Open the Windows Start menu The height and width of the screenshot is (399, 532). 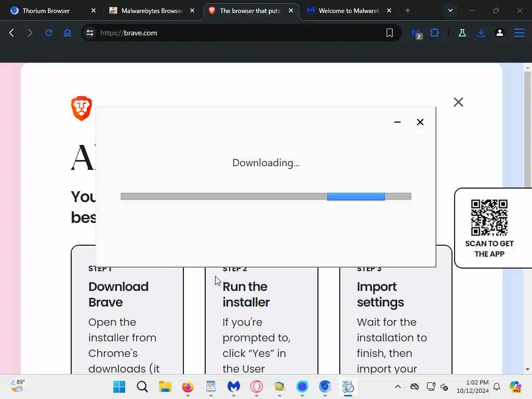point(119,387)
